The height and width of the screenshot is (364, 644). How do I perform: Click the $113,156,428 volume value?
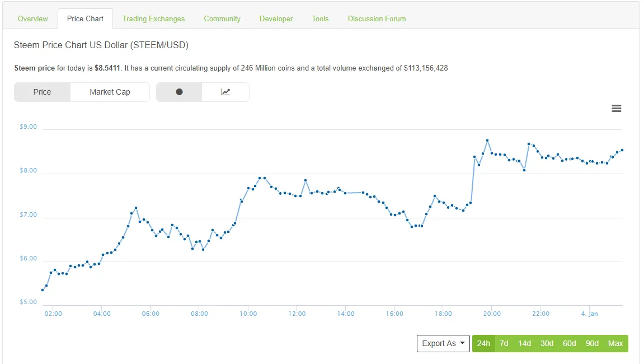425,68
